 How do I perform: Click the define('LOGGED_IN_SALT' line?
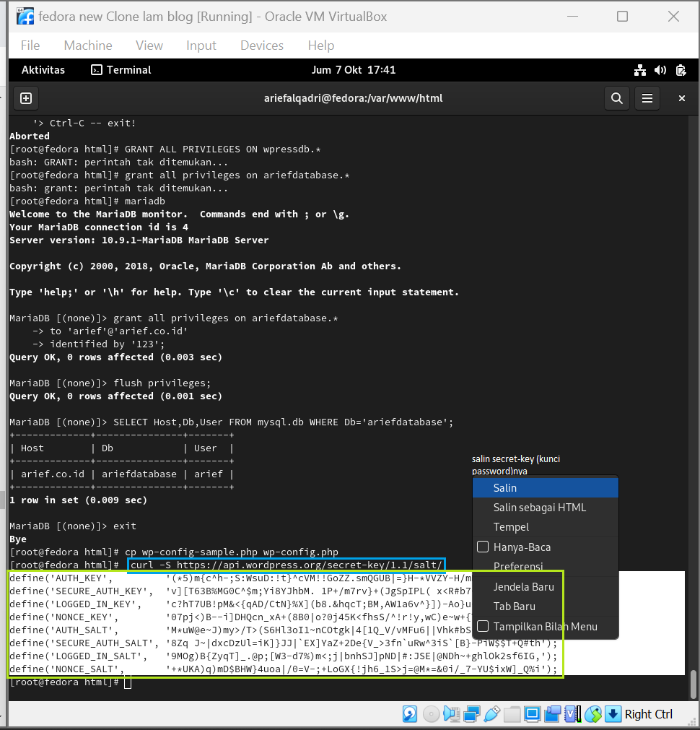point(283,656)
